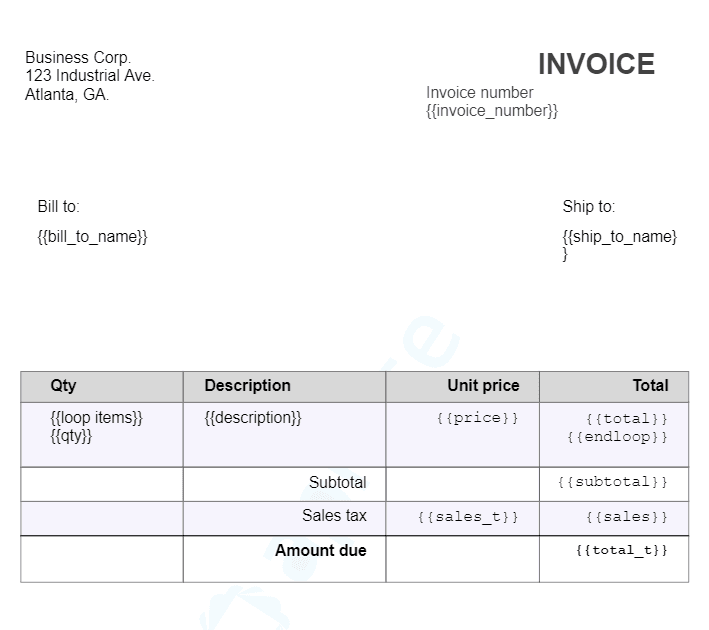Click the Atlanta, GA. text line
The width and height of the screenshot is (709, 630).
click(67, 95)
